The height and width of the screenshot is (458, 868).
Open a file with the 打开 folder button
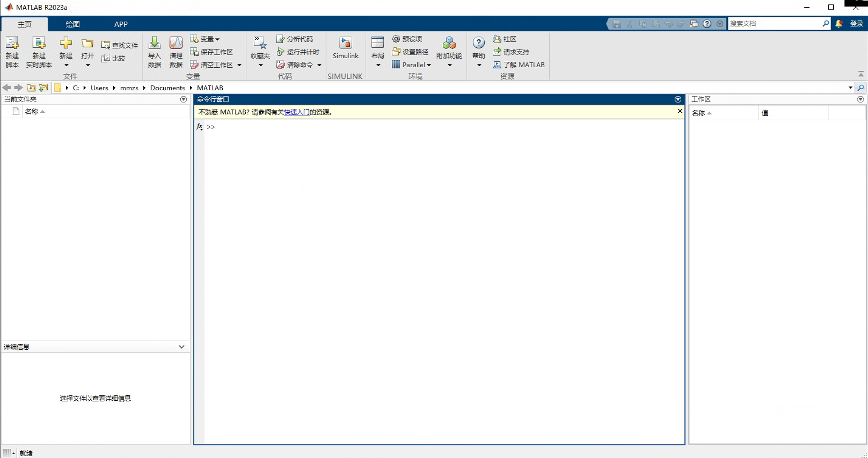coord(87,52)
